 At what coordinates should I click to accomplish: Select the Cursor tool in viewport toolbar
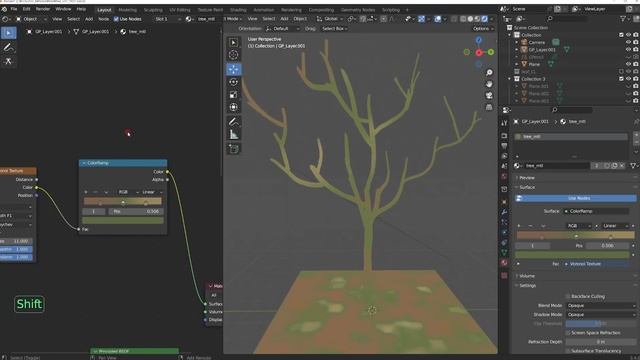(x=233, y=55)
